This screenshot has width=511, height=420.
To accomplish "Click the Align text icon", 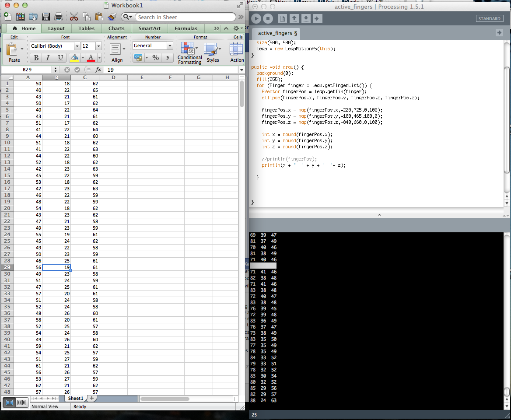I will pos(115,49).
